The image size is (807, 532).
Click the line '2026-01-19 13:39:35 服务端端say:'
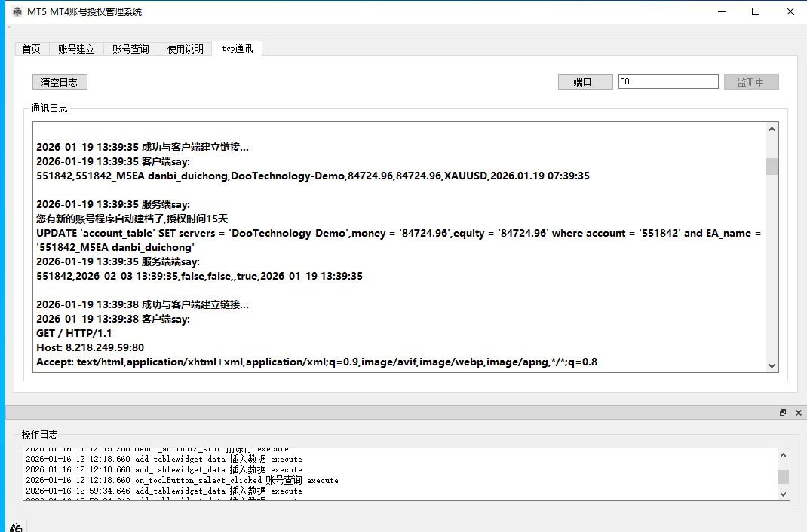pos(118,261)
